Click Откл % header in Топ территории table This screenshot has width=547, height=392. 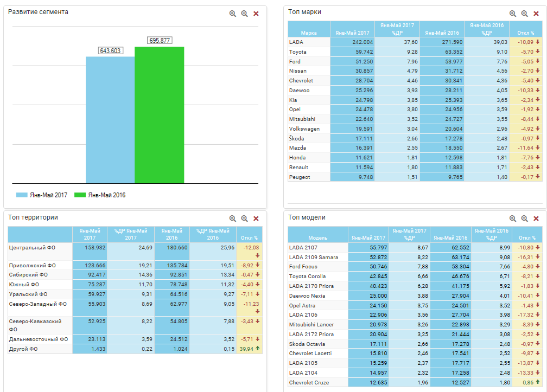coord(249,237)
